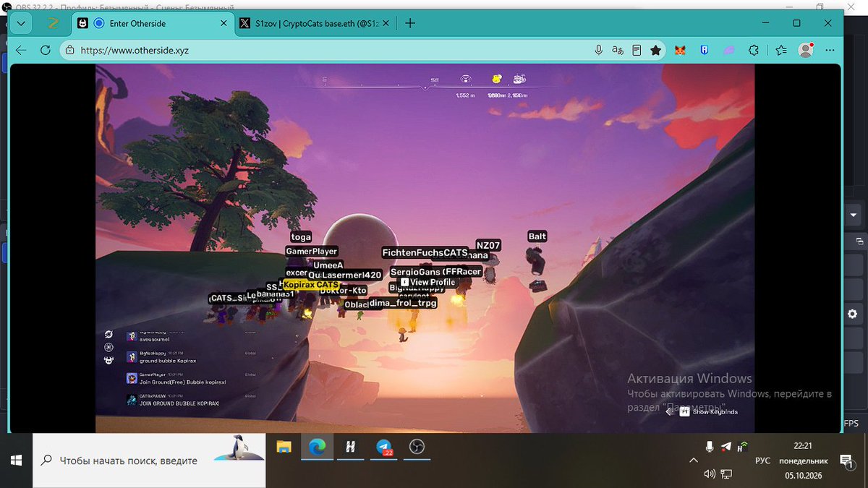Click the yellow duck marker on compass
The image size is (868, 488).
[x=497, y=79]
